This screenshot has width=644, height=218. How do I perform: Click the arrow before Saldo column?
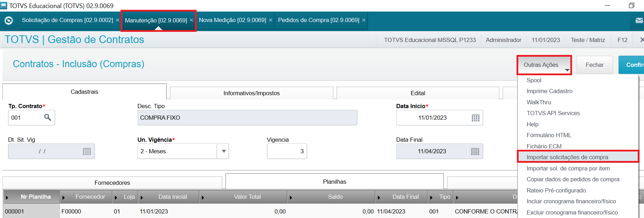tap(291, 197)
